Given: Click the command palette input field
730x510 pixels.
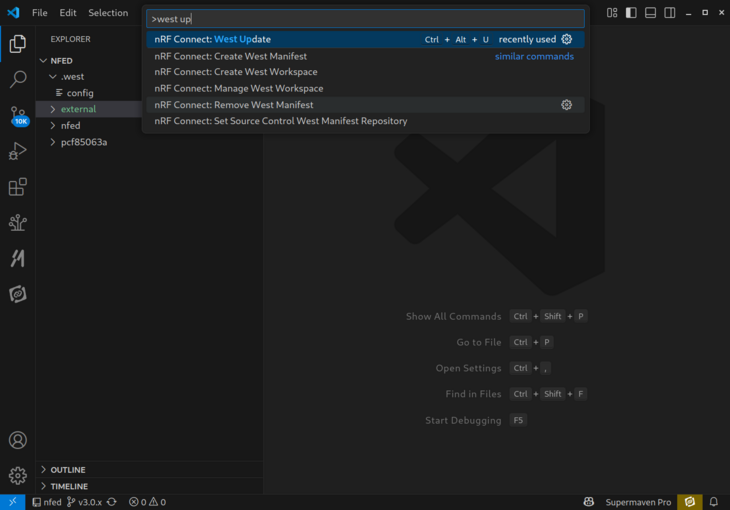Looking at the screenshot, I should [365, 19].
